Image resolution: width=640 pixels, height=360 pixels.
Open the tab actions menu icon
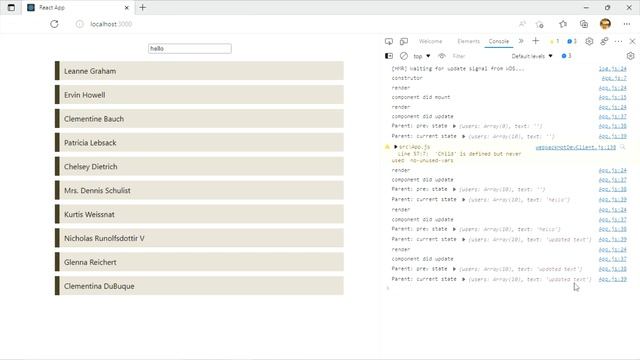(11, 7)
